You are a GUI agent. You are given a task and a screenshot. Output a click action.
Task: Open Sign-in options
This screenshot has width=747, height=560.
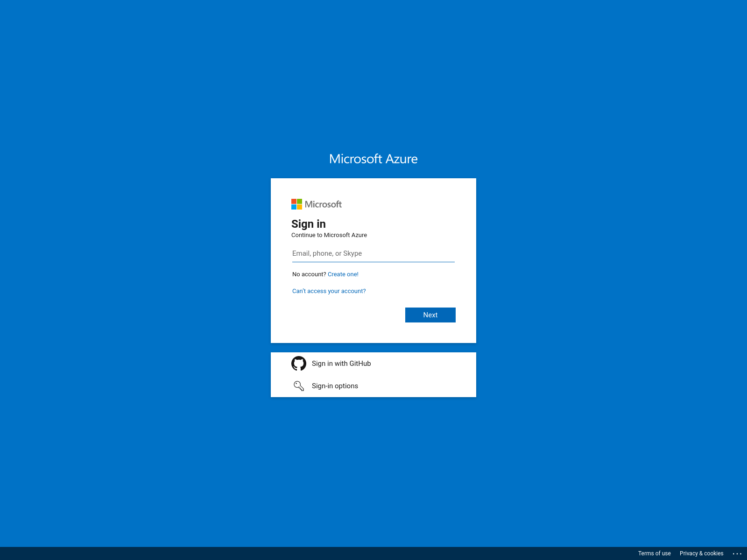(373, 386)
